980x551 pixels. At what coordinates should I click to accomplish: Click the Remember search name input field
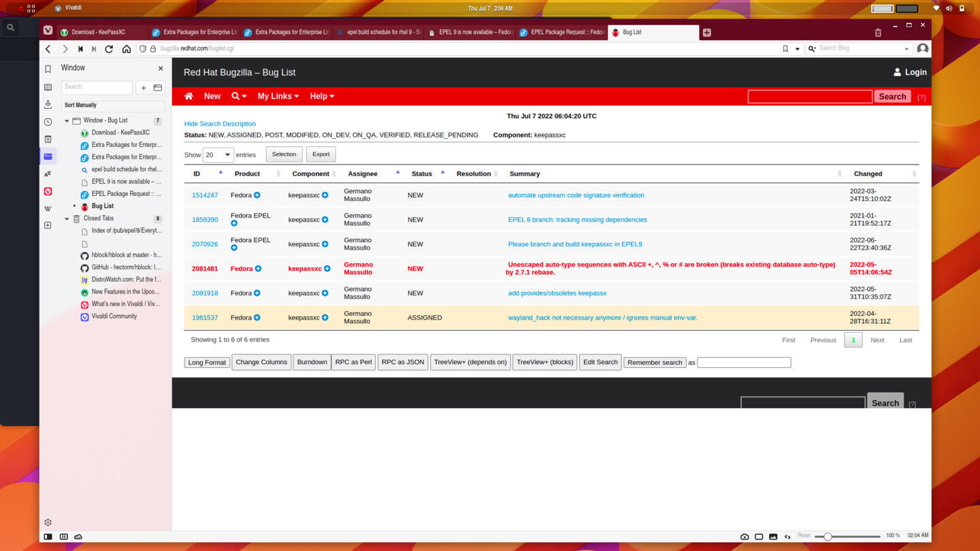coord(744,363)
